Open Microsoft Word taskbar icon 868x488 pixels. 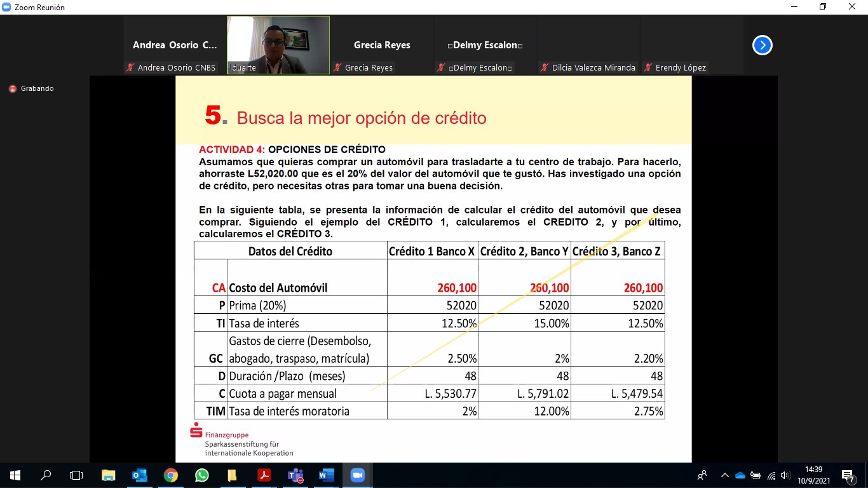pyautogui.click(x=326, y=475)
